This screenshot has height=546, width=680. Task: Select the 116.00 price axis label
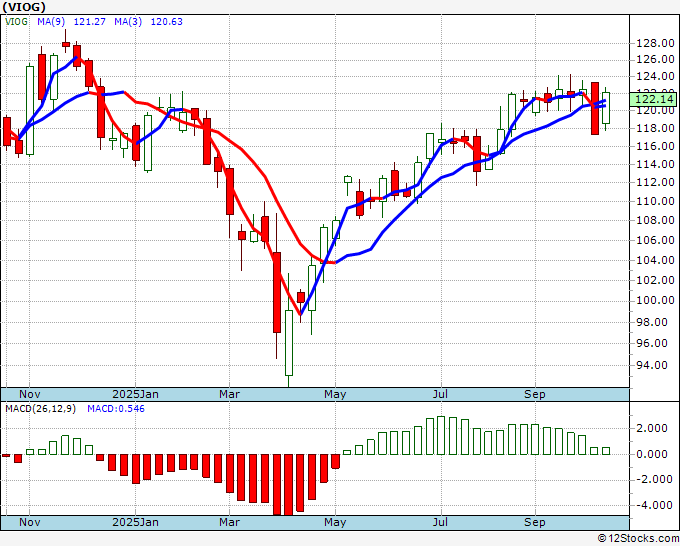click(x=655, y=146)
